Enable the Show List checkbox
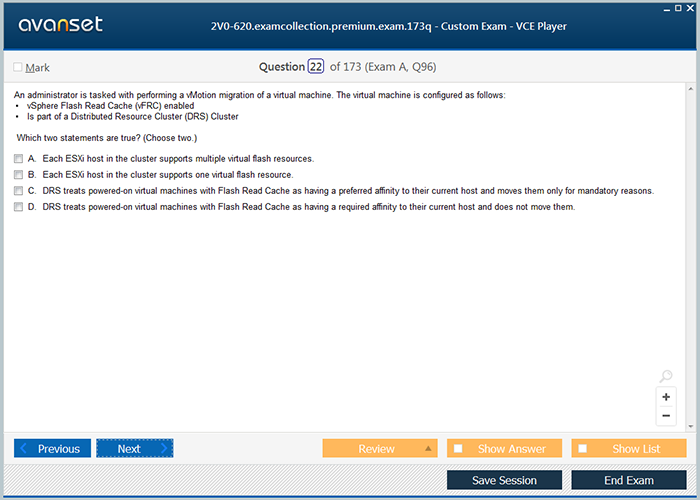Image resolution: width=700 pixels, height=500 pixels. coord(583,449)
